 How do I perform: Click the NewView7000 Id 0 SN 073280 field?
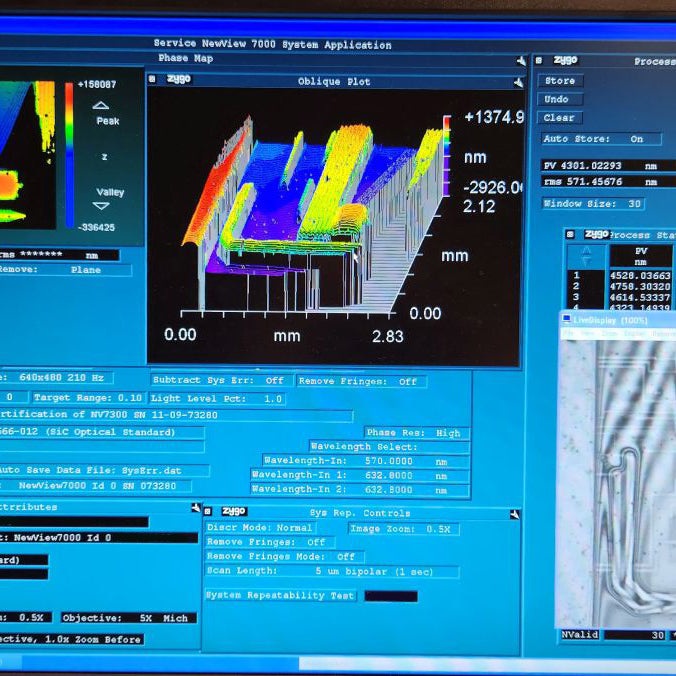pos(95,486)
